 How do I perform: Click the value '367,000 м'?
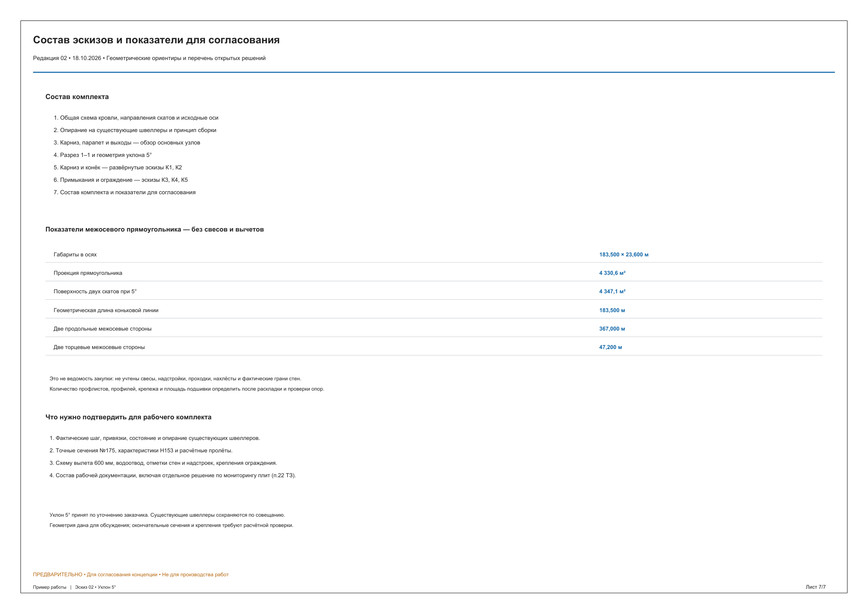(x=612, y=329)
